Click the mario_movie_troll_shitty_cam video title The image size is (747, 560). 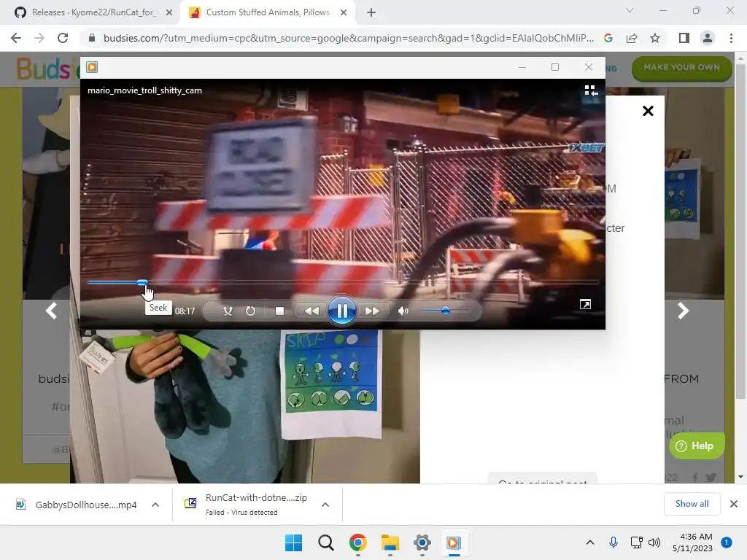pos(145,90)
